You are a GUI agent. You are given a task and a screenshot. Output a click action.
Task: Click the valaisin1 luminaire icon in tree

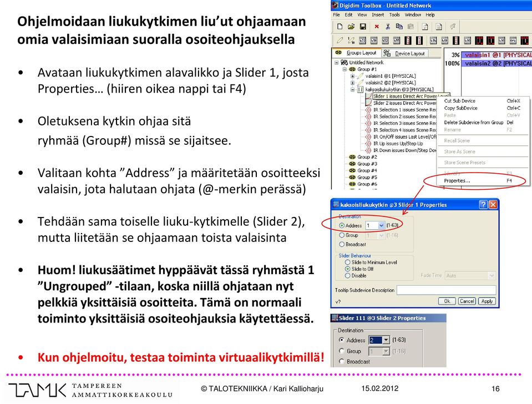point(361,76)
